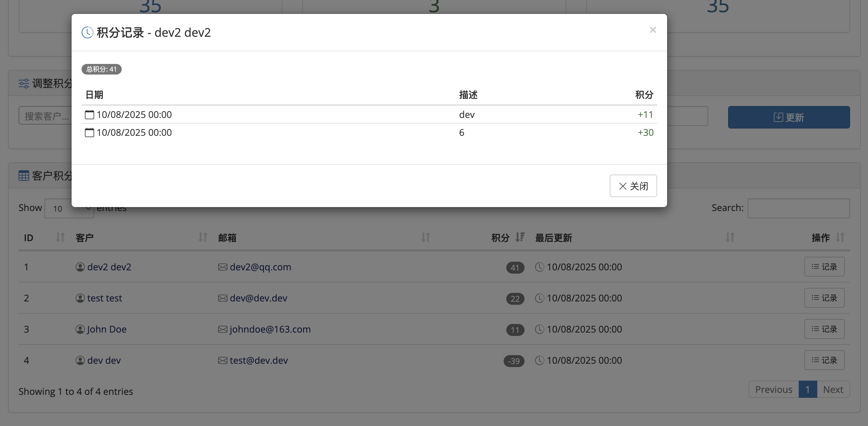Open 记录 for John Doe row

tap(824, 329)
